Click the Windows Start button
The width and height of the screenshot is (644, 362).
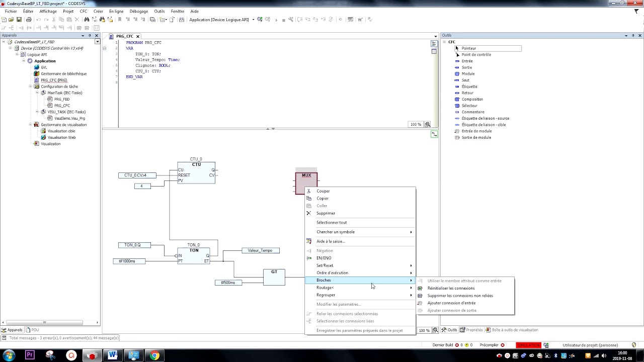[9, 355]
